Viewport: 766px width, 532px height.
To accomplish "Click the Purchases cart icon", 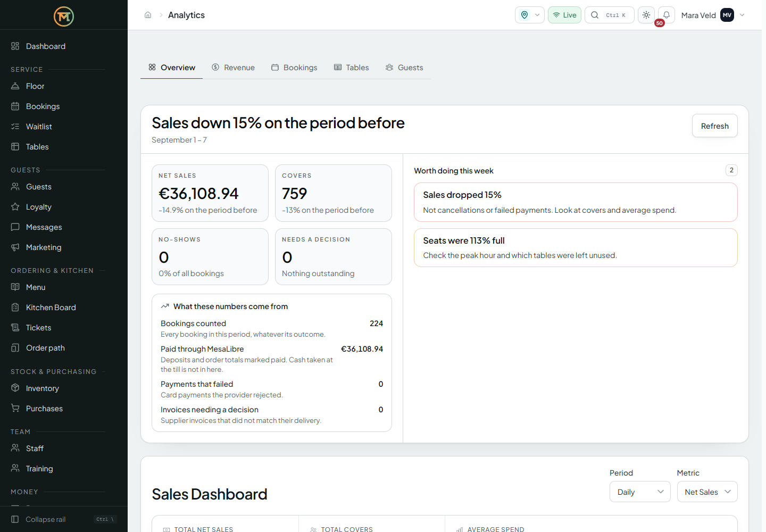I will 15,409.
